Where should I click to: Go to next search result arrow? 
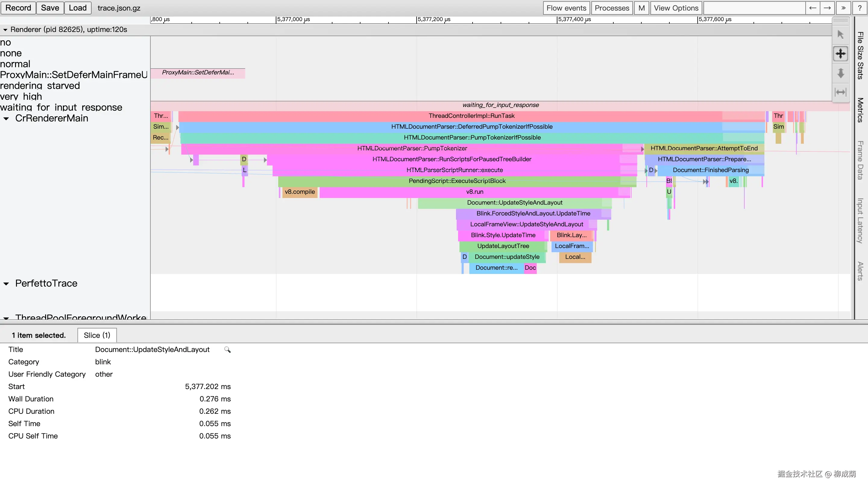827,8
